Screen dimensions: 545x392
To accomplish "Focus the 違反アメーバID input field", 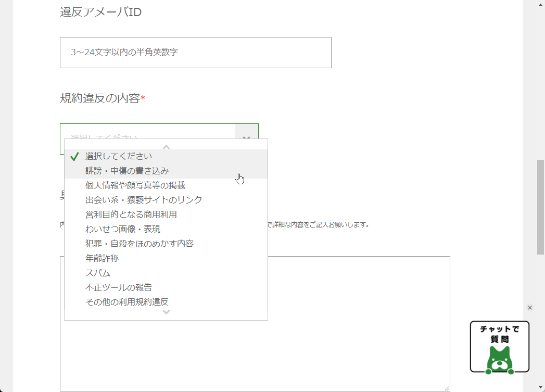I will coord(196,53).
